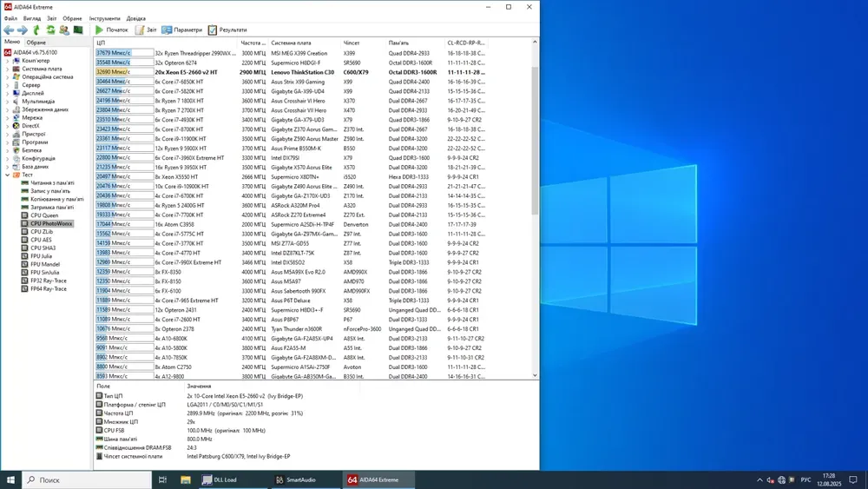Click the Forward navigation arrow in toolbar
Viewport: 868px width, 489px height.
coord(23,30)
